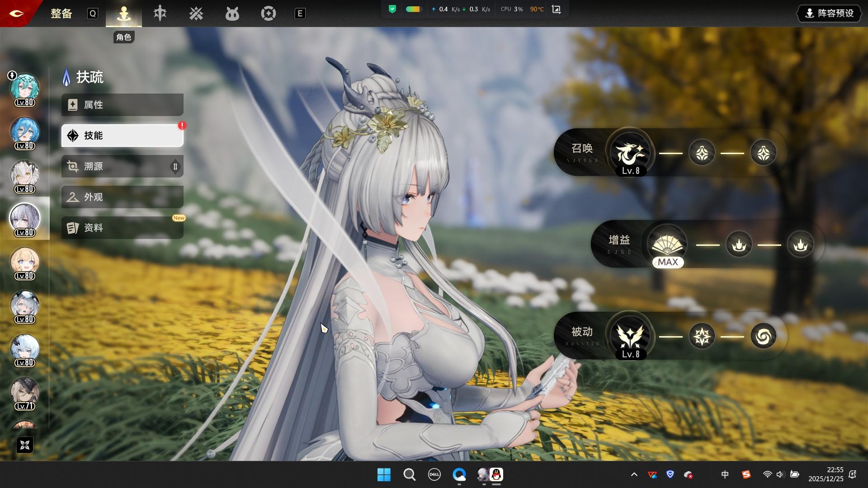Select the 增益 fan skill icon

point(667,244)
